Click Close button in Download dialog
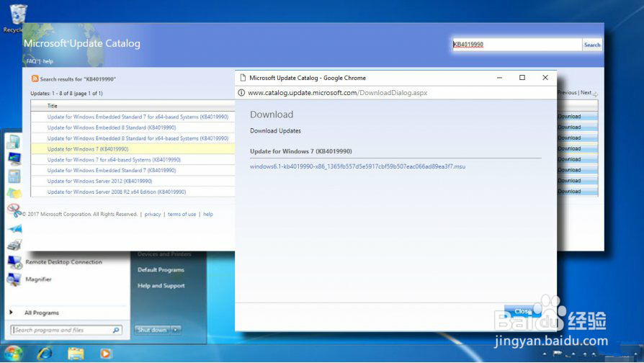The height and width of the screenshot is (363, 644). click(523, 311)
